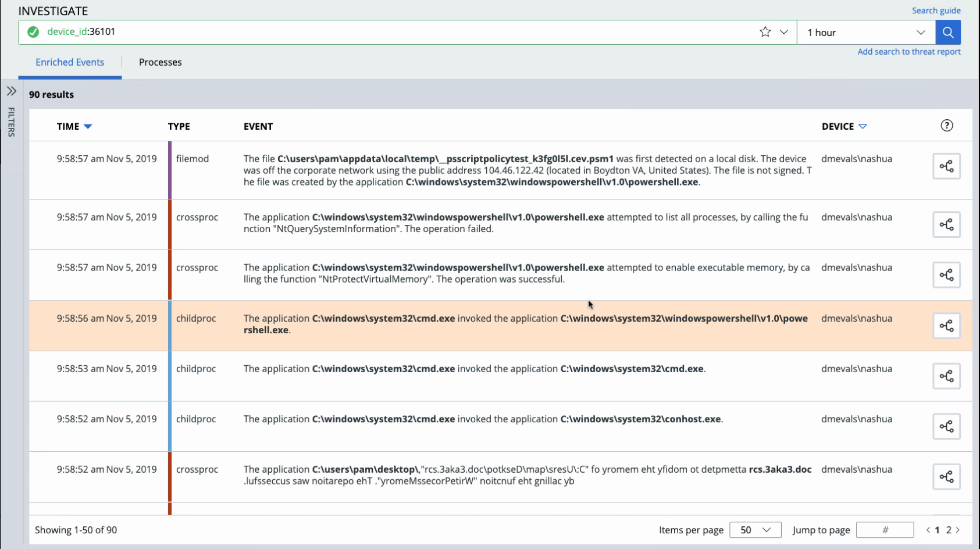980x549 pixels.
Task: Click the Showing 1-50 of 90 status text
Action: coord(76,530)
